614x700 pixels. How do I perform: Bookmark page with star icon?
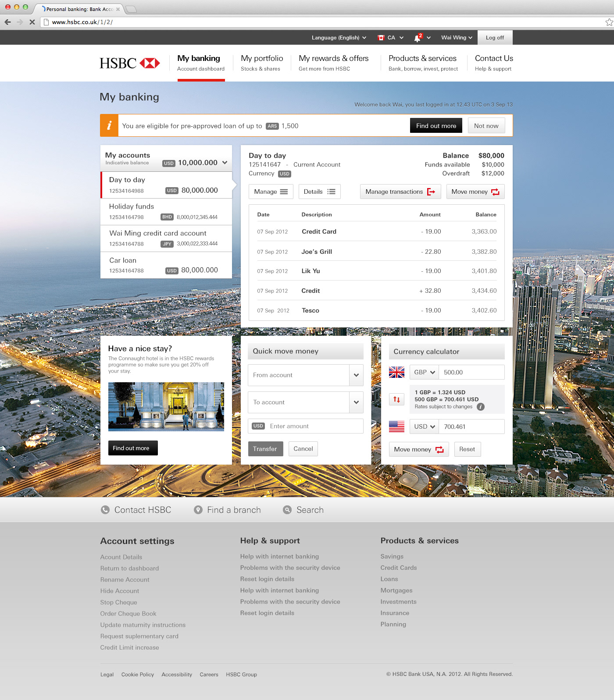tap(609, 22)
